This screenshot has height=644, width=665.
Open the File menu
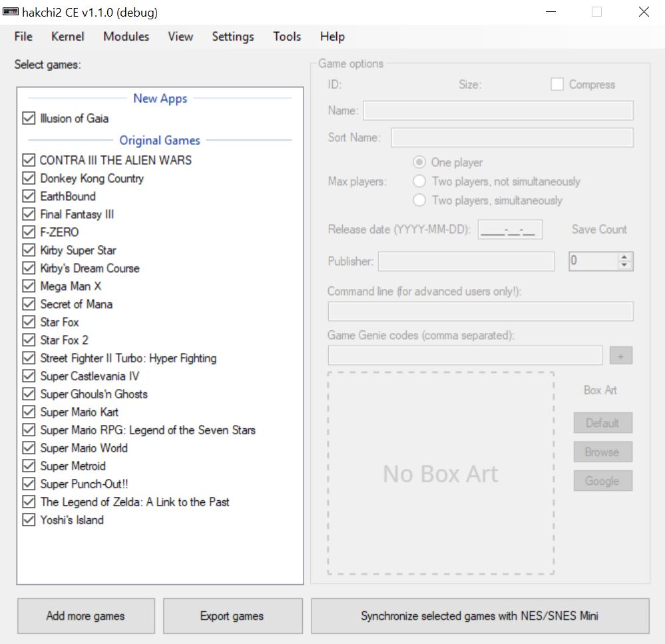(x=23, y=37)
